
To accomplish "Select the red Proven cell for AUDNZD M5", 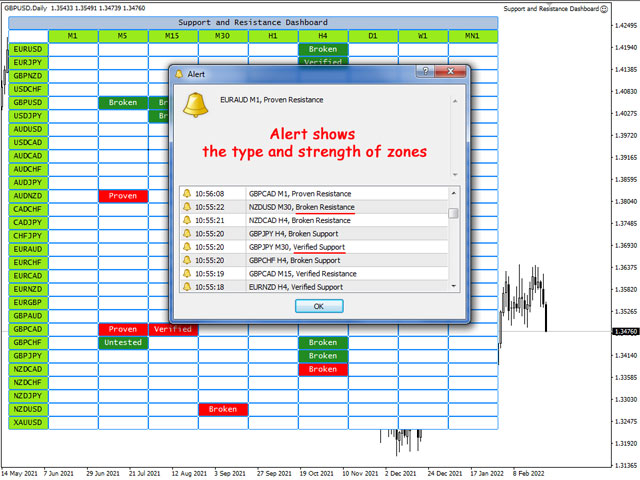I will click(123, 196).
